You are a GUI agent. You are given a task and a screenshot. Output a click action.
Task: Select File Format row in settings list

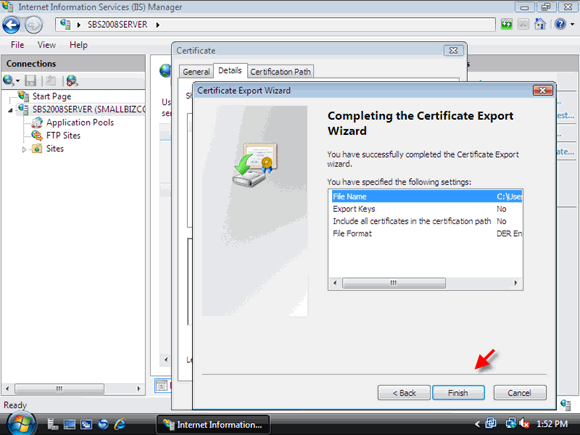tap(427, 234)
